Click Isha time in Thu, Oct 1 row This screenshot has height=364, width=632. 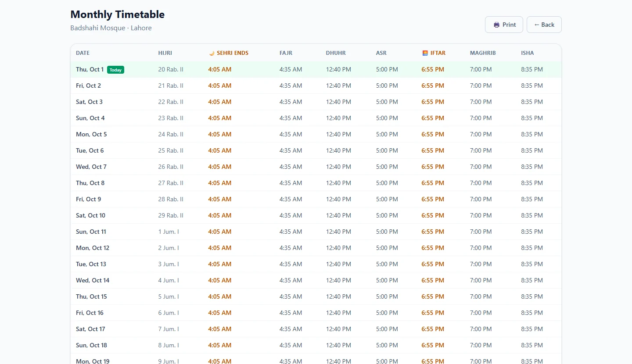pos(532,69)
